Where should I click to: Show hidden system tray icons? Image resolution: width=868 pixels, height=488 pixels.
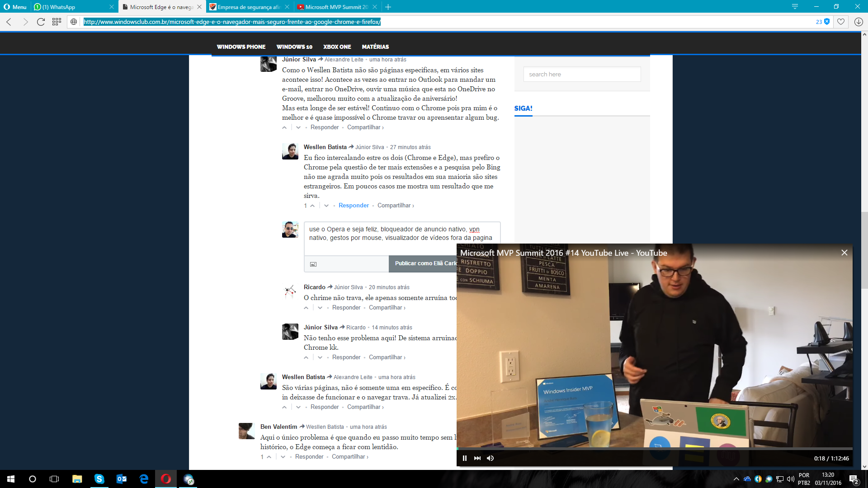pyautogui.click(x=736, y=479)
